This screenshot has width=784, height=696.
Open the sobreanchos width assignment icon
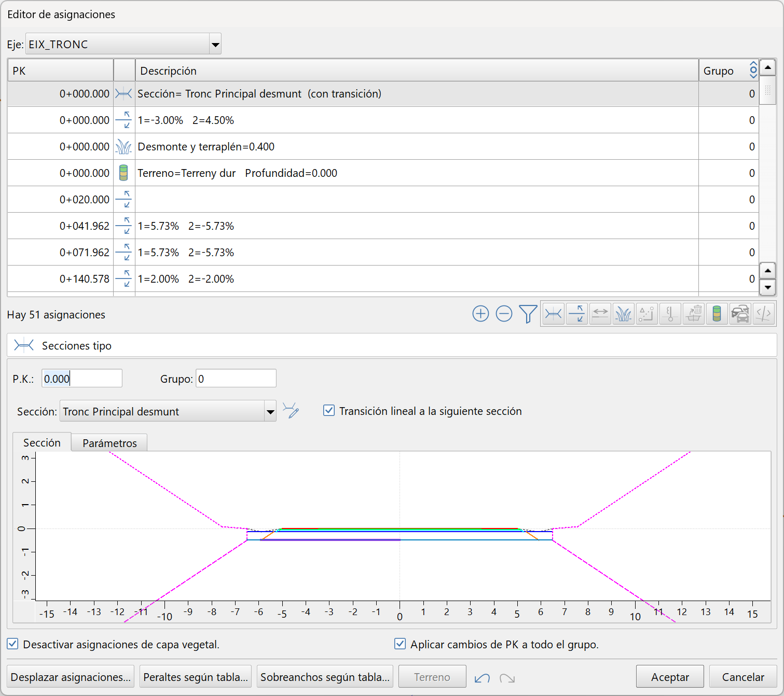[x=600, y=314]
